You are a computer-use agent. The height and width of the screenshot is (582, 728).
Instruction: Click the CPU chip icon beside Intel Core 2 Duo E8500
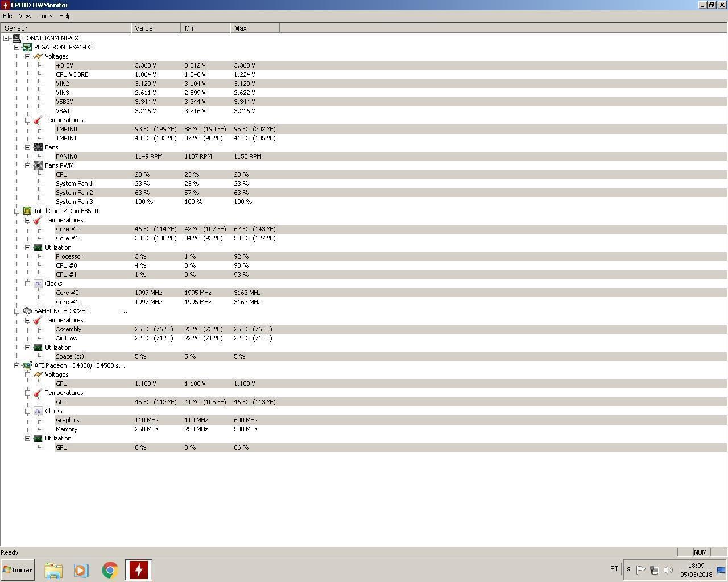pos(27,211)
